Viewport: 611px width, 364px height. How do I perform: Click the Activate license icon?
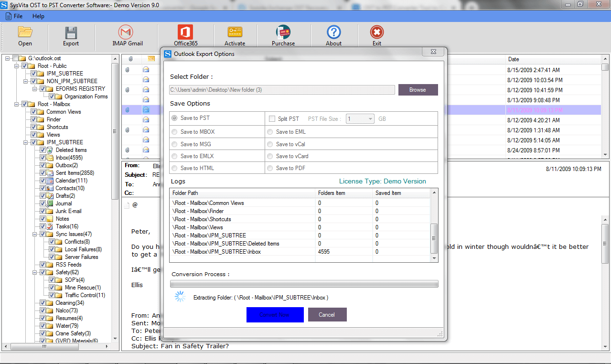pos(235,35)
